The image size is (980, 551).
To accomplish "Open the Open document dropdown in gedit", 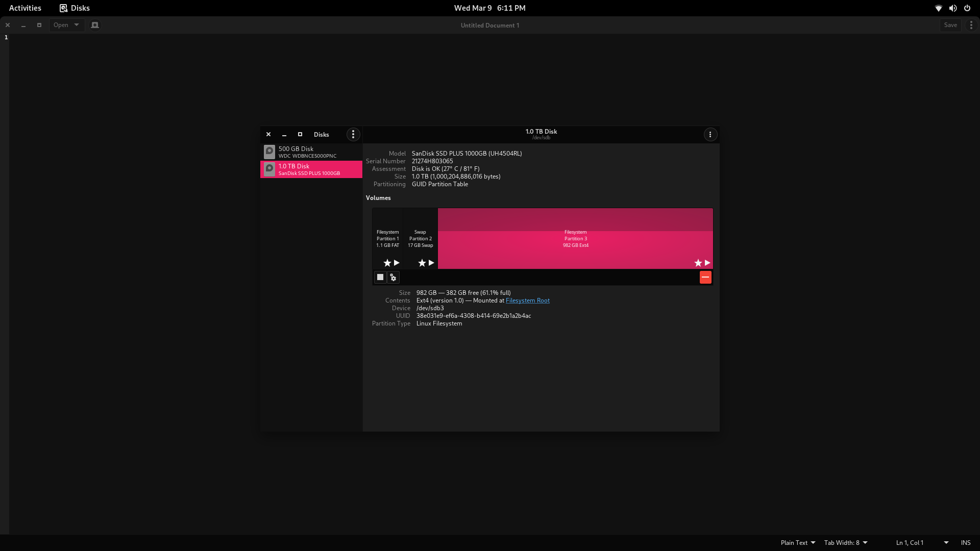I will (x=66, y=24).
